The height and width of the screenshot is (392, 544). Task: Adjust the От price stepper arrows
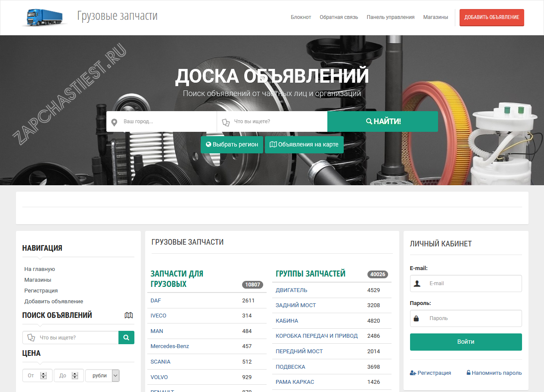point(44,375)
